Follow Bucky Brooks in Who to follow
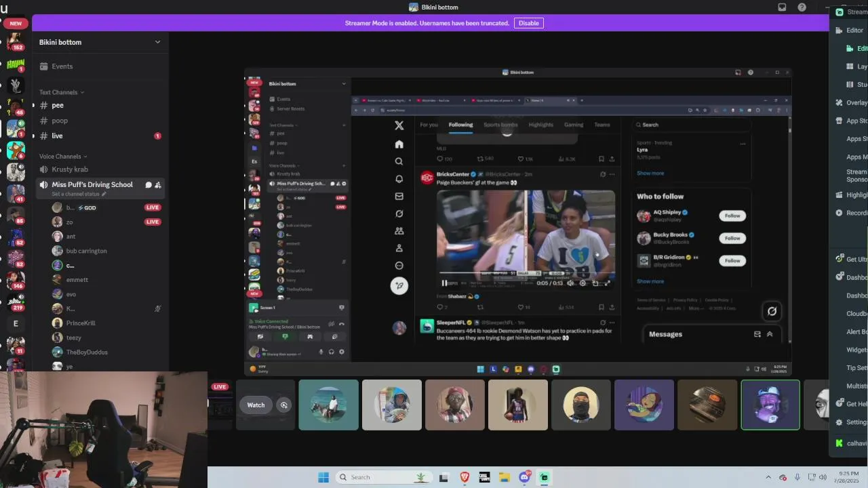Image resolution: width=868 pixels, height=488 pixels. pos(732,238)
